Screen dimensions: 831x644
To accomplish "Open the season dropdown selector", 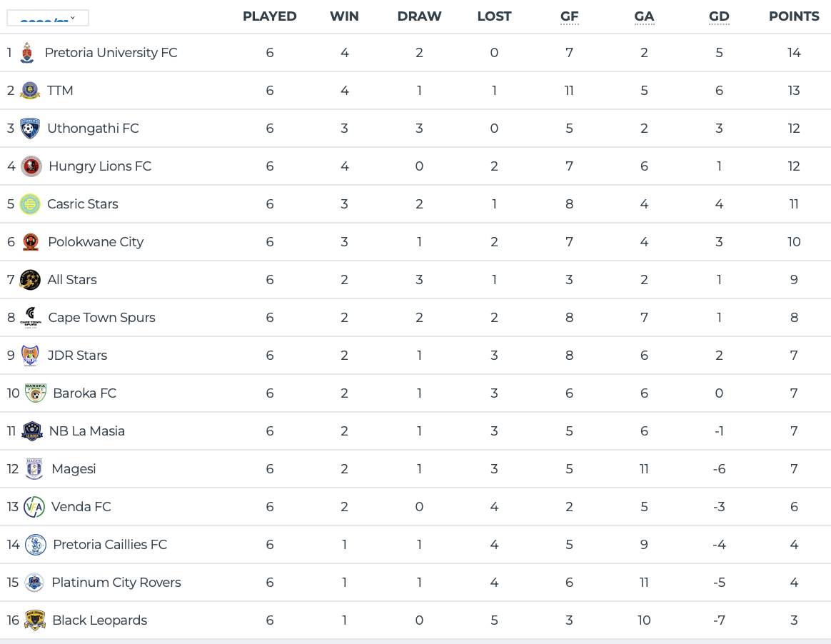I will 48,18.
